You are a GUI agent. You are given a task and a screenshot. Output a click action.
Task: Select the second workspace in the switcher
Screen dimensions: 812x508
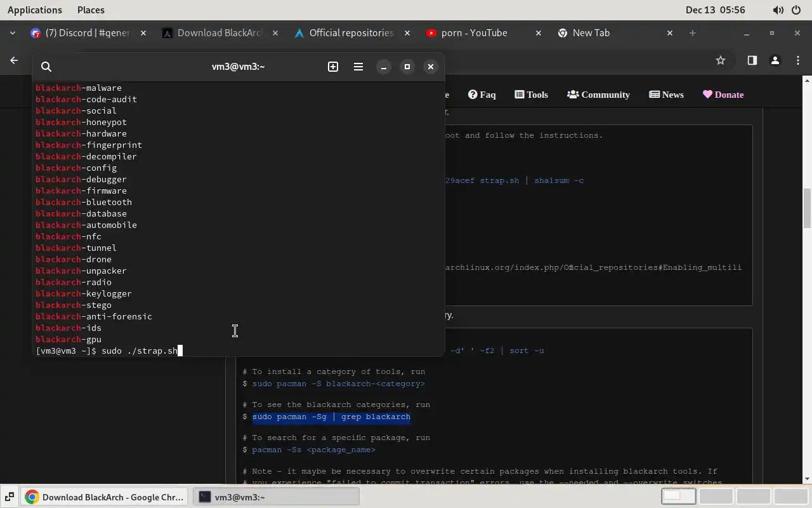(716, 497)
